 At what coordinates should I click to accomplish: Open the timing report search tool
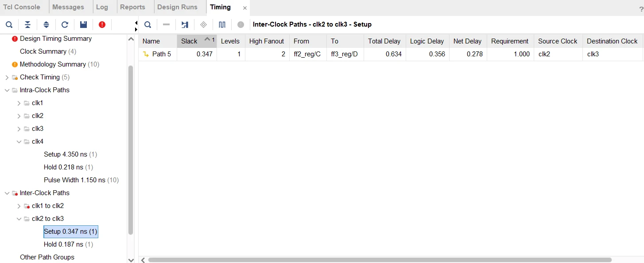[x=9, y=24]
